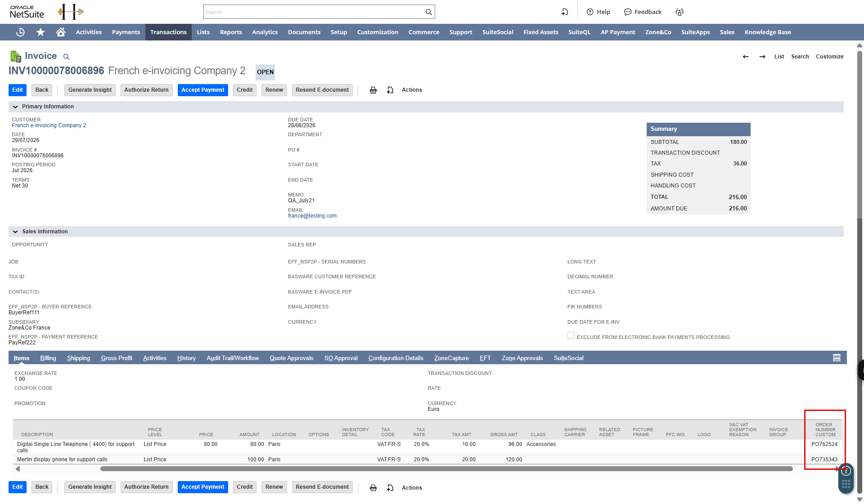Toggle subtab layout icon on tab bar
864x504 pixels.
point(837,358)
